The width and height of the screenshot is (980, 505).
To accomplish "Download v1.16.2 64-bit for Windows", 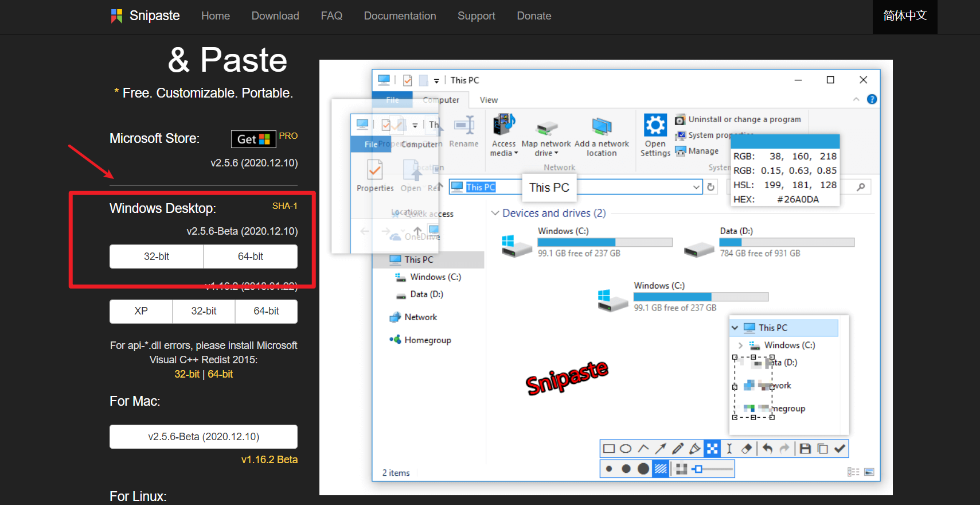I will click(266, 311).
